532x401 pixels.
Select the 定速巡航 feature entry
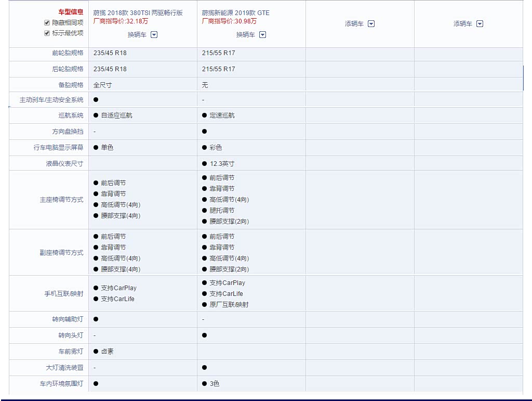click(x=222, y=115)
